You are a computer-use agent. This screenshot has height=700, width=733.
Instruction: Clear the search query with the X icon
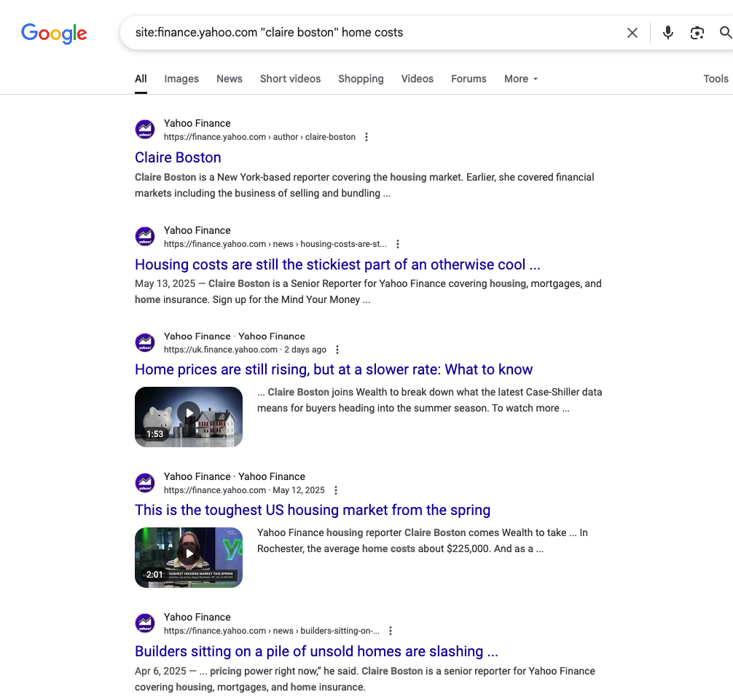(632, 33)
